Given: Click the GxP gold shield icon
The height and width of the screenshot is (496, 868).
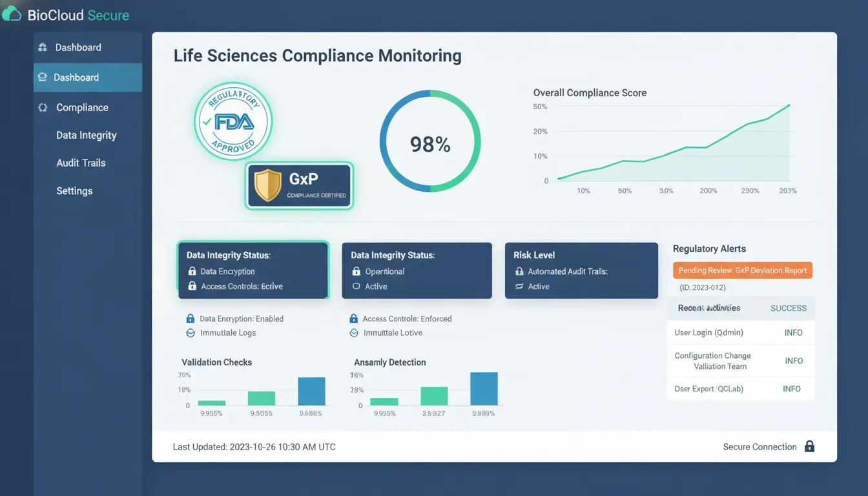Looking at the screenshot, I should (x=267, y=185).
